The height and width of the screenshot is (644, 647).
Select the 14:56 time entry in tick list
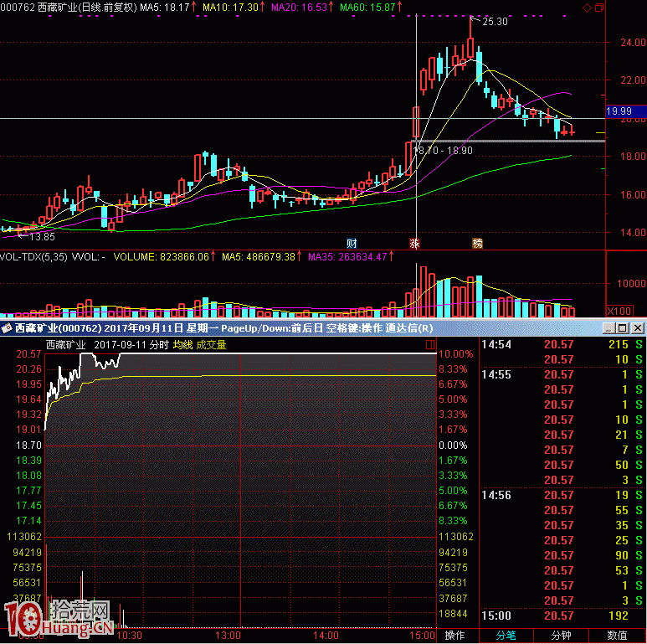[496, 495]
